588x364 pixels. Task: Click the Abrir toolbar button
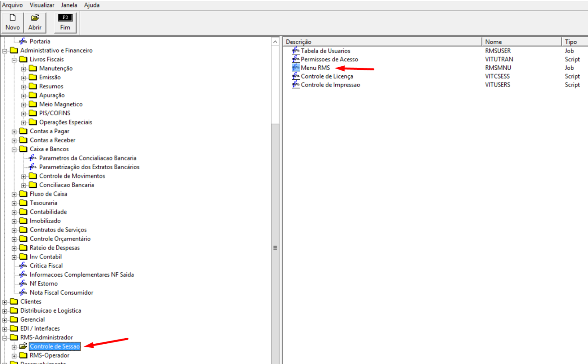click(x=35, y=22)
